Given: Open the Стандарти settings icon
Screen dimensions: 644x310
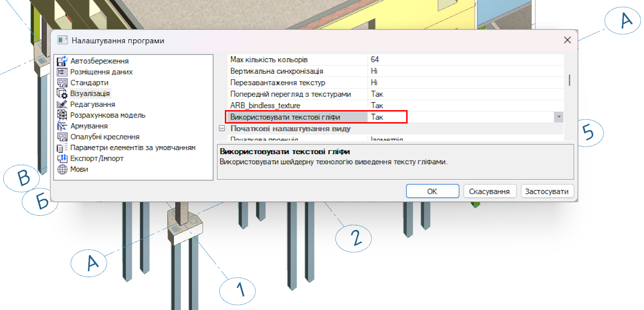Looking at the screenshot, I should coord(62,83).
